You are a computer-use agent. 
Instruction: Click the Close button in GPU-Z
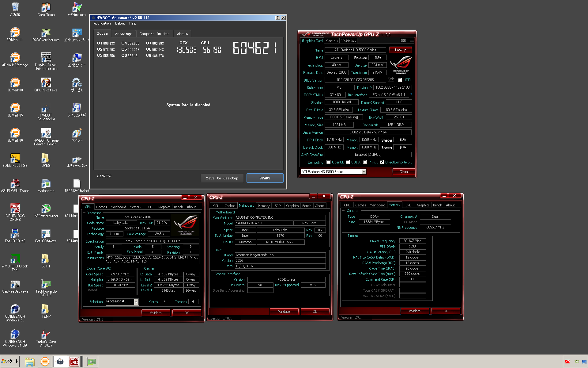pyautogui.click(x=404, y=172)
